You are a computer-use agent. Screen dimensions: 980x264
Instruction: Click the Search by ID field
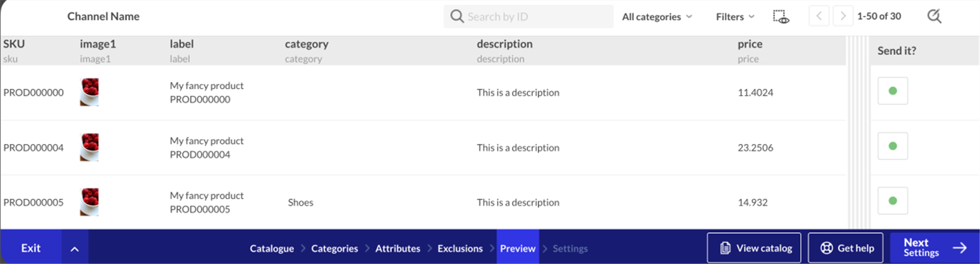tap(528, 16)
